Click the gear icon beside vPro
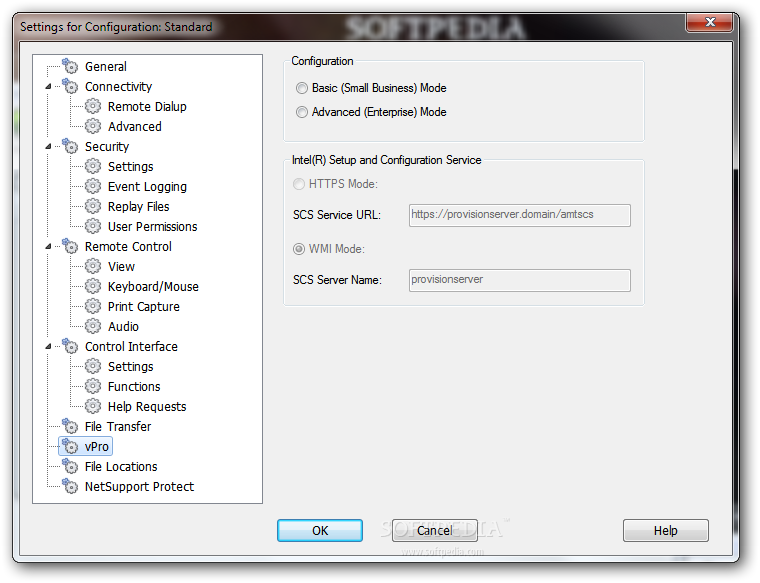This screenshot has width=760, height=583. pyautogui.click(x=70, y=446)
